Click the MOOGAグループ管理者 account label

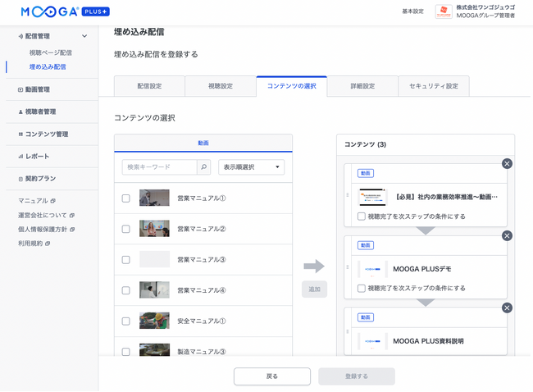(485, 16)
